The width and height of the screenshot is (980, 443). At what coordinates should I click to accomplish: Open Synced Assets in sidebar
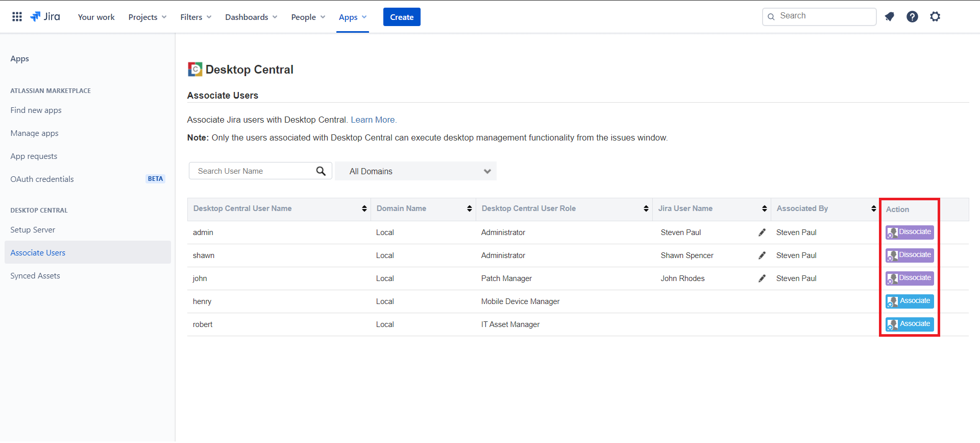35,276
